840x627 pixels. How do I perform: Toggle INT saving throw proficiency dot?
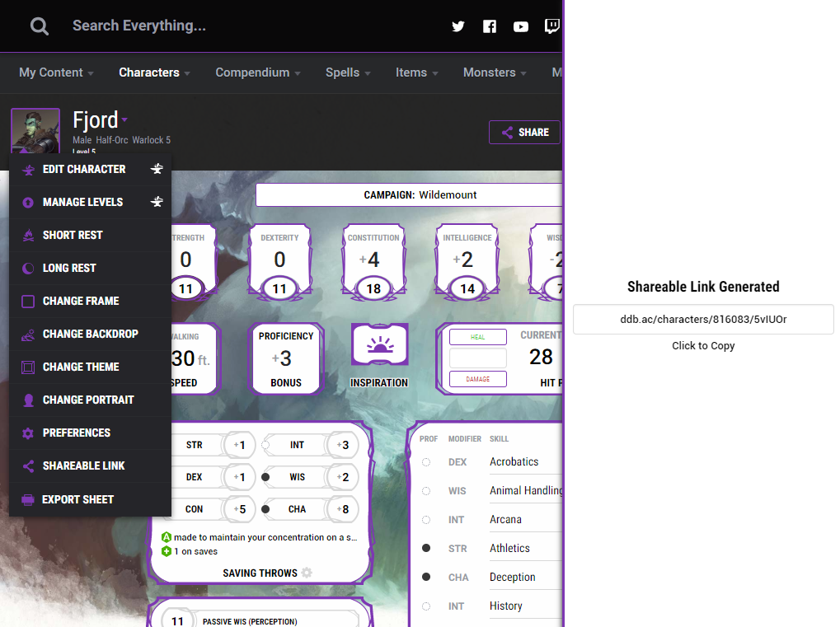coord(265,445)
